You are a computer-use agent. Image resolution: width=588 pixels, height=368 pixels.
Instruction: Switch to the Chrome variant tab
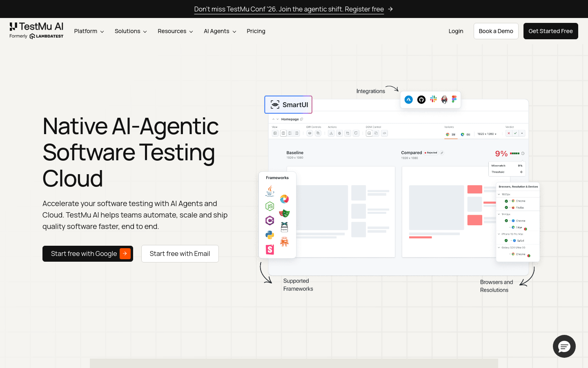pyautogui.click(x=451, y=135)
